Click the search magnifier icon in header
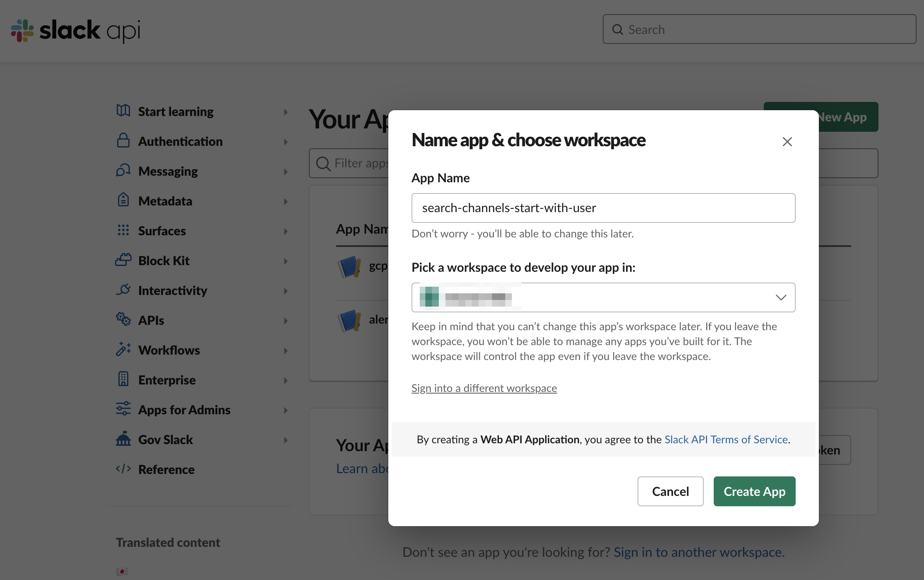This screenshot has height=580, width=924. [618, 29]
